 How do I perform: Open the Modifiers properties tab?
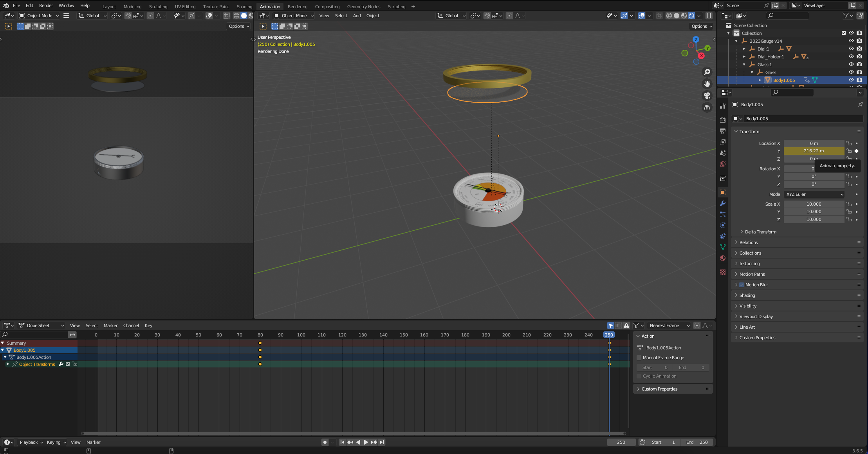[x=723, y=203]
